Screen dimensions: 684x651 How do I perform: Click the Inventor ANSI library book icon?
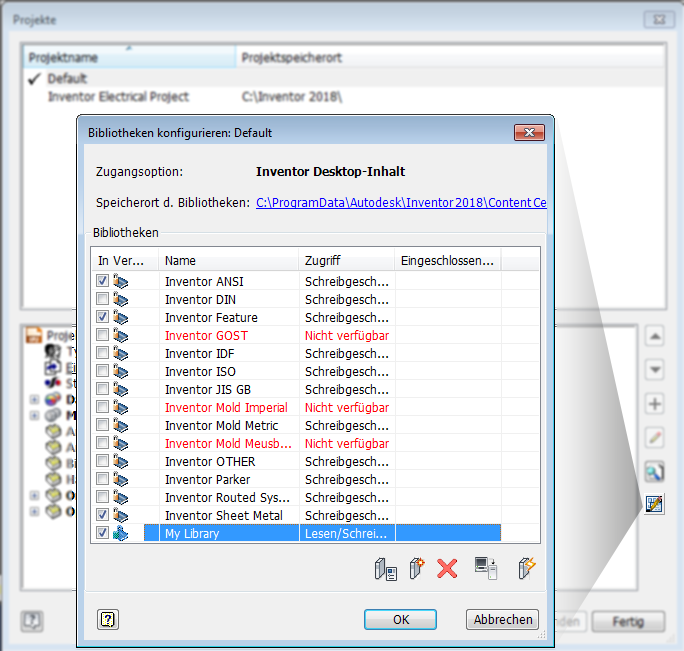click(x=121, y=281)
